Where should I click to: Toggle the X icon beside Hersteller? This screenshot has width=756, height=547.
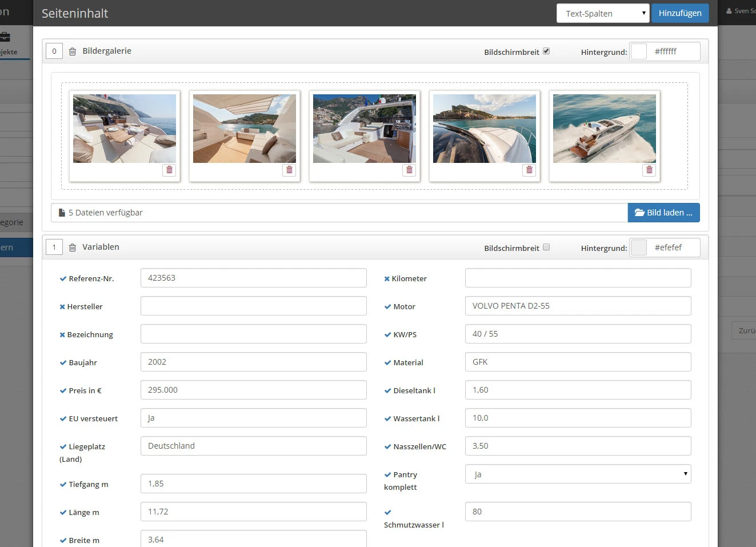click(x=62, y=307)
